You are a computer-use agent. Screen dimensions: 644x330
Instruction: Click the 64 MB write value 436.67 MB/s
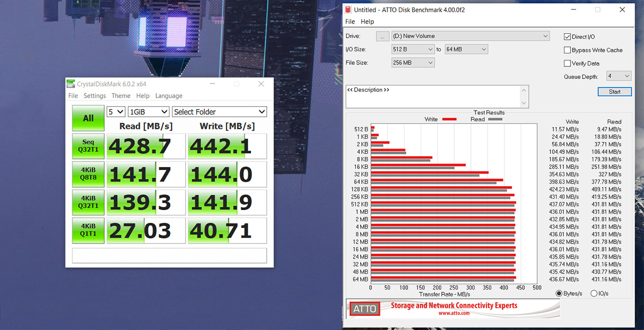[x=564, y=279]
